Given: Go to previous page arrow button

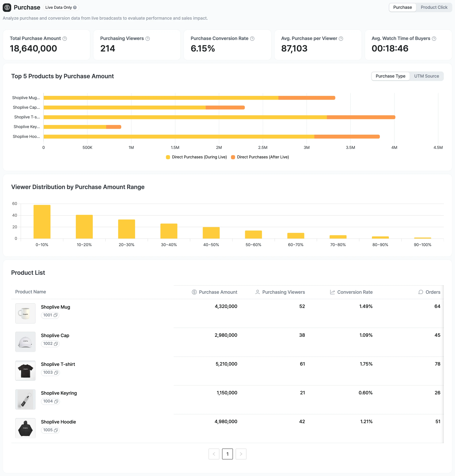Looking at the screenshot, I should coord(214,454).
